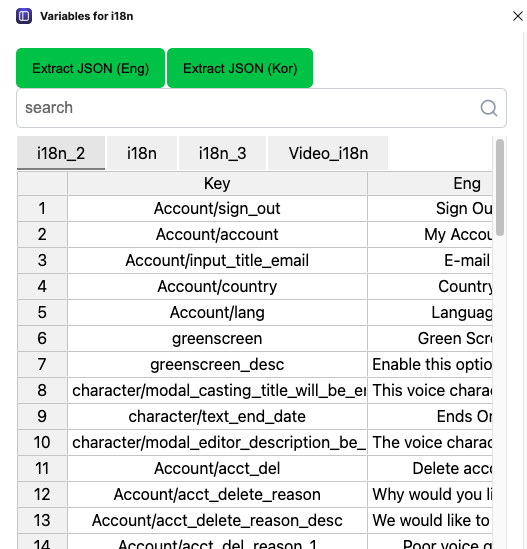Select the i18n_3 tab
Image resolution: width=527 pixels, height=549 pixels.
coord(222,153)
